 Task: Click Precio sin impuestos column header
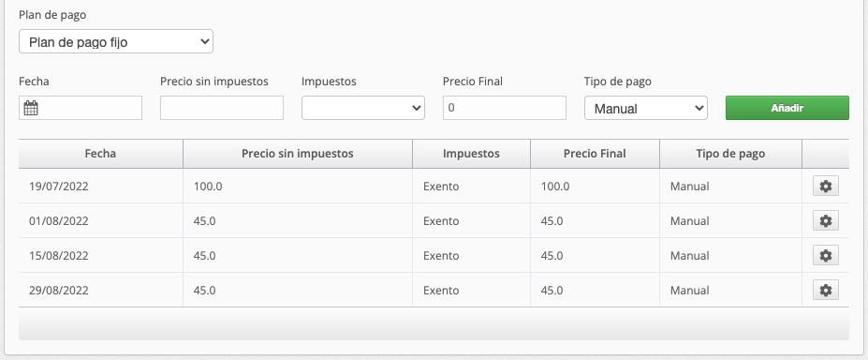tap(297, 154)
